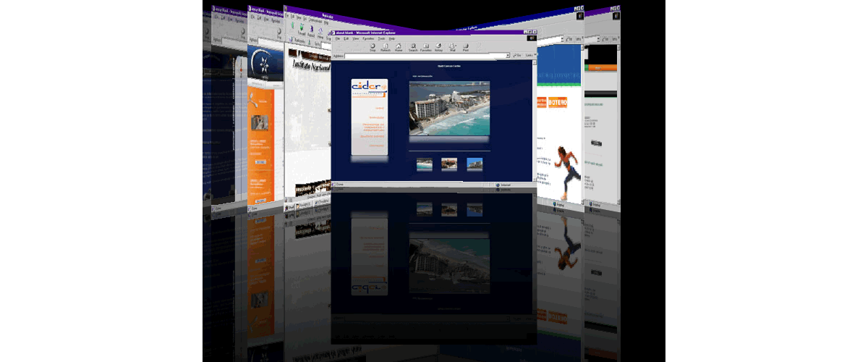868x362 pixels.
Task: Click the large aerial hotel beach photo
Action: 449,108
